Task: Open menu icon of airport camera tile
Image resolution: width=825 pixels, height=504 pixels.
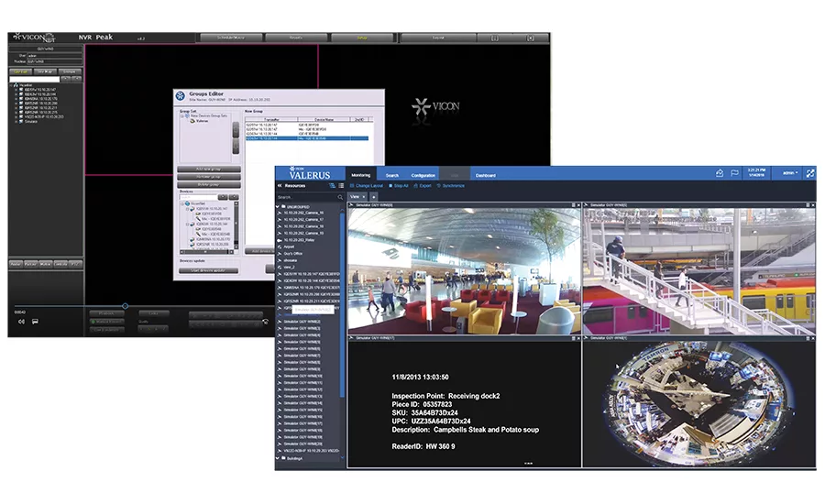Action: 574,205
